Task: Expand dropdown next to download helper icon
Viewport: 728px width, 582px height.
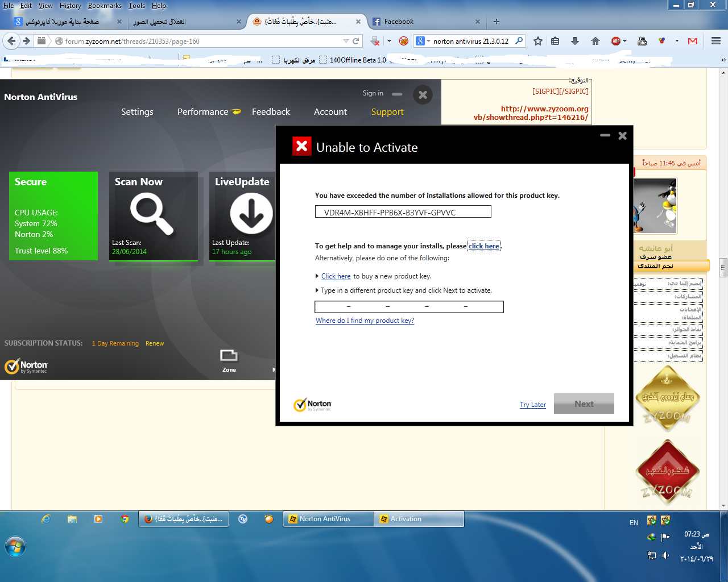Action: [389, 41]
